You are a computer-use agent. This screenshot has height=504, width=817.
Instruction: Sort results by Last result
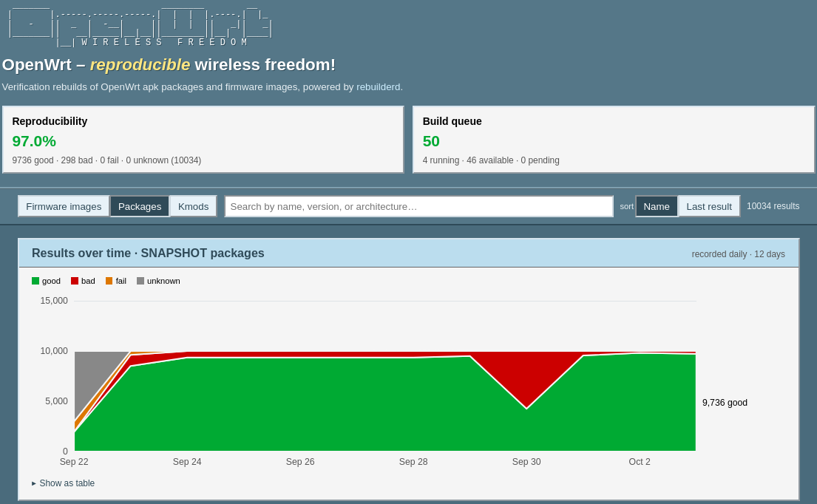709,207
